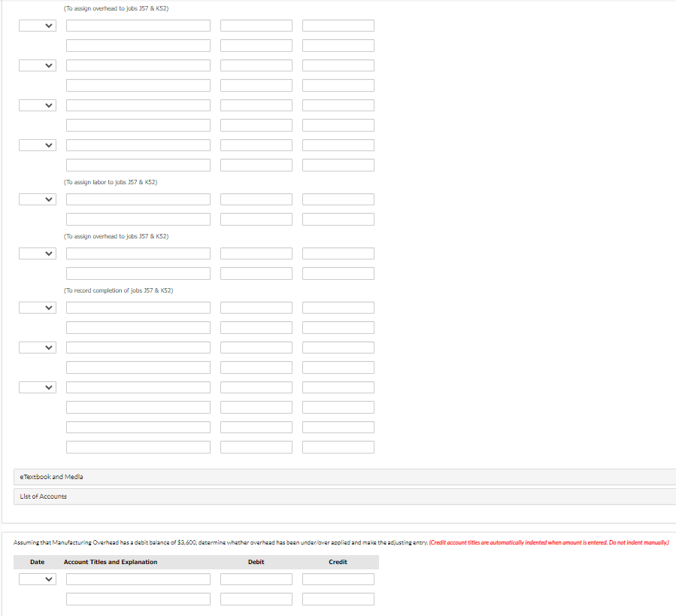
Task: Click the first debit amount field
Action: 256,25
